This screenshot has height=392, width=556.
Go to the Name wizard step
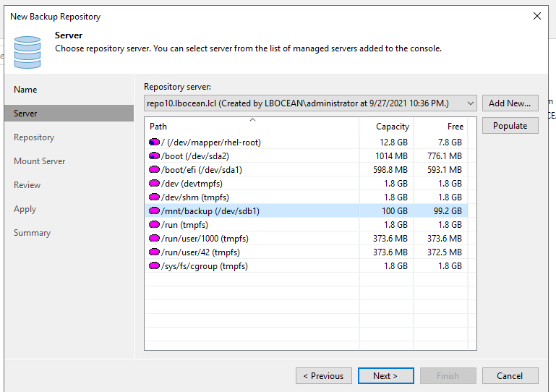(x=25, y=90)
